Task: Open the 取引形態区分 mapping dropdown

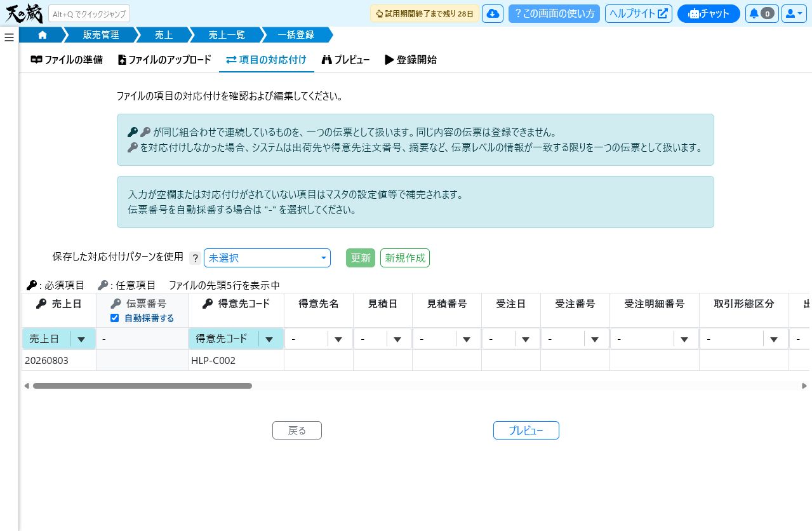Action: [x=744, y=339]
